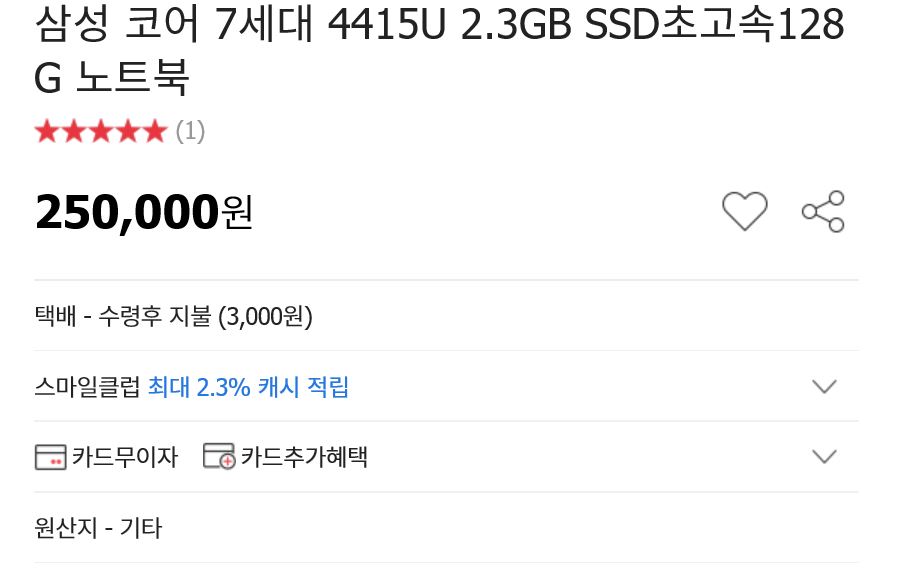Select the 카드무이자 text label
Viewport: 919px width, 584px height.
tap(125, 457)
